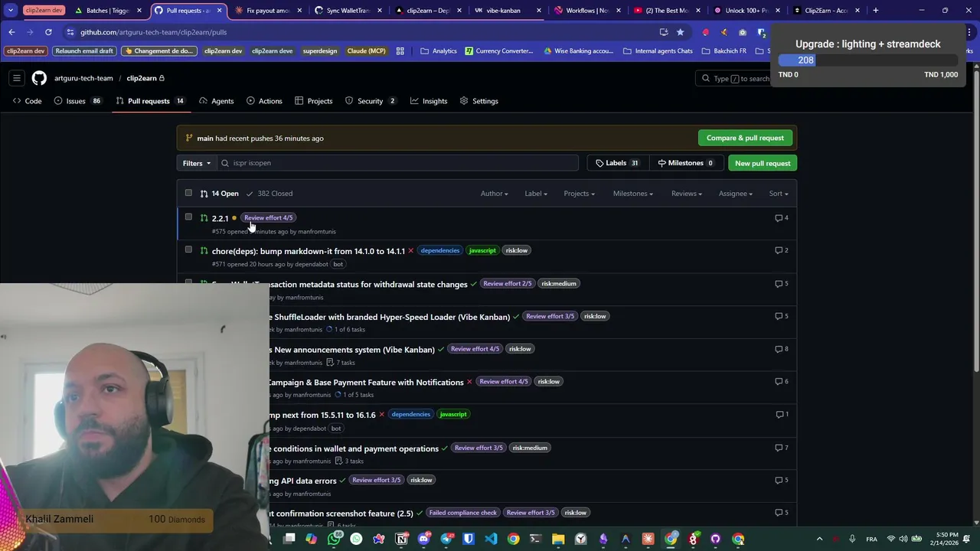Open File Explorer from the taskbar
This screenshot has width=980, height=551.
pyautogui.click(x=558, y=539)
